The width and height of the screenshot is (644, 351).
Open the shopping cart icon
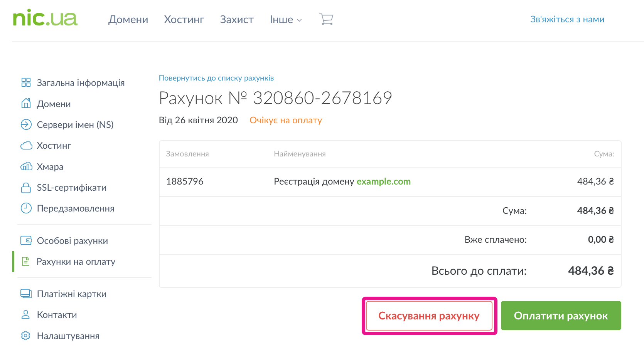click(326, 19)
